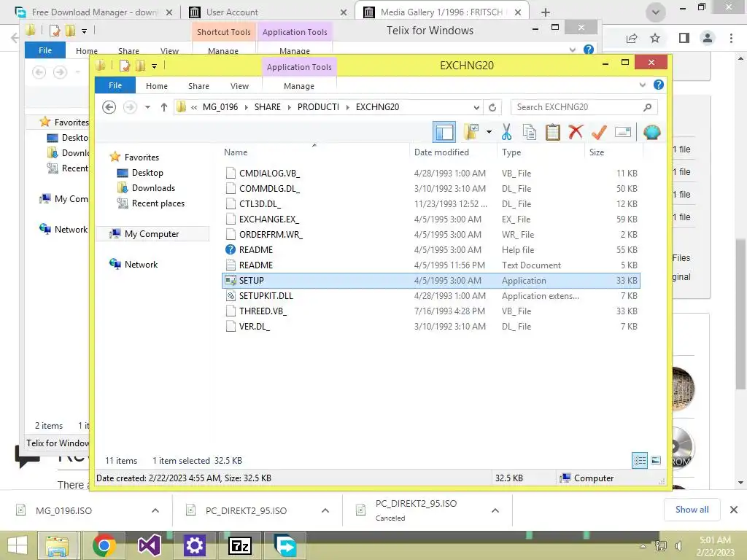This screenshot has width=747, height=560.
Task: Click Application Tools tab in EXCHNG20 title bar
Action: pyautogui.click(x=299, y=67)
